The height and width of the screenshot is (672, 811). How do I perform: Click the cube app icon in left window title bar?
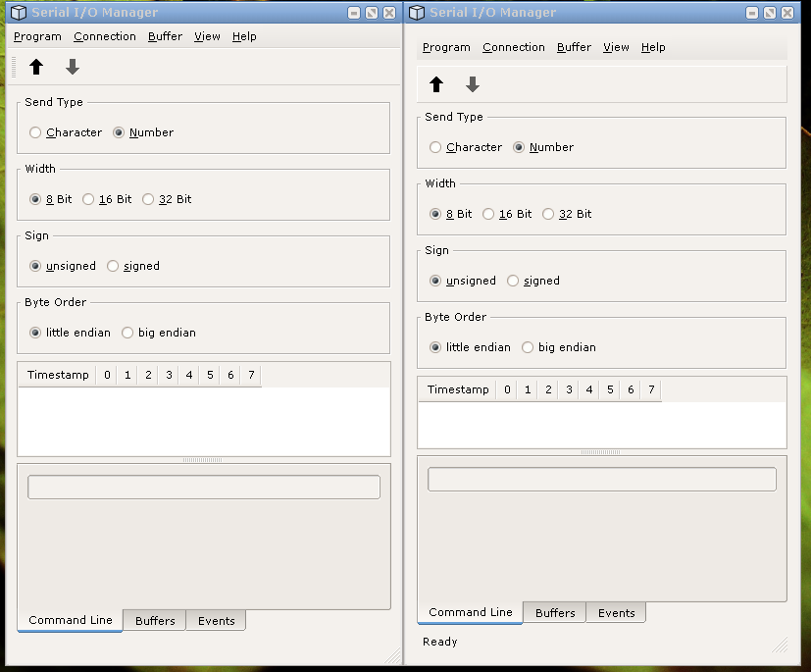pos(19,13)
